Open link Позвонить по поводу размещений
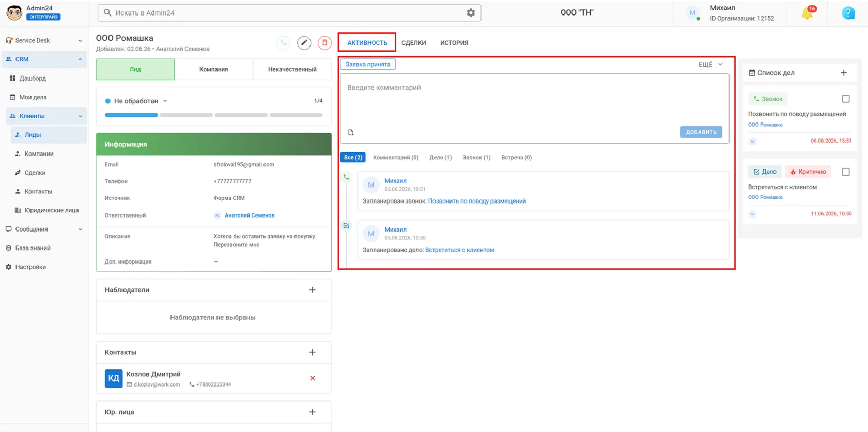The image size is (868, 432). click(x=477, y=202)
